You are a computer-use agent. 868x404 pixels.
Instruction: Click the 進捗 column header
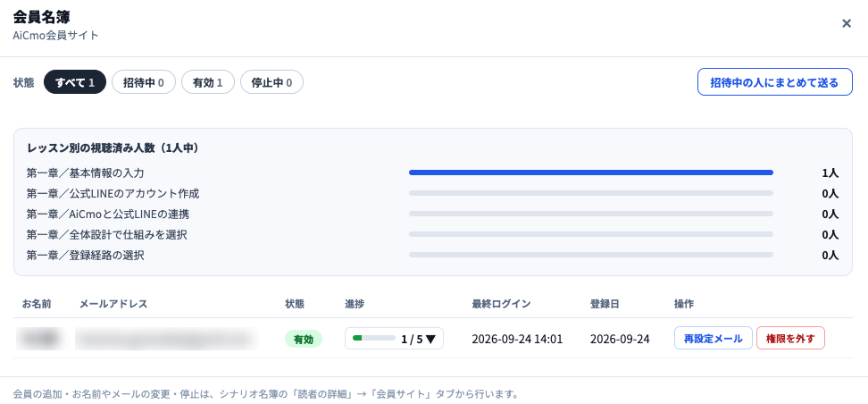pyautogui.click(x=355, y=304)
